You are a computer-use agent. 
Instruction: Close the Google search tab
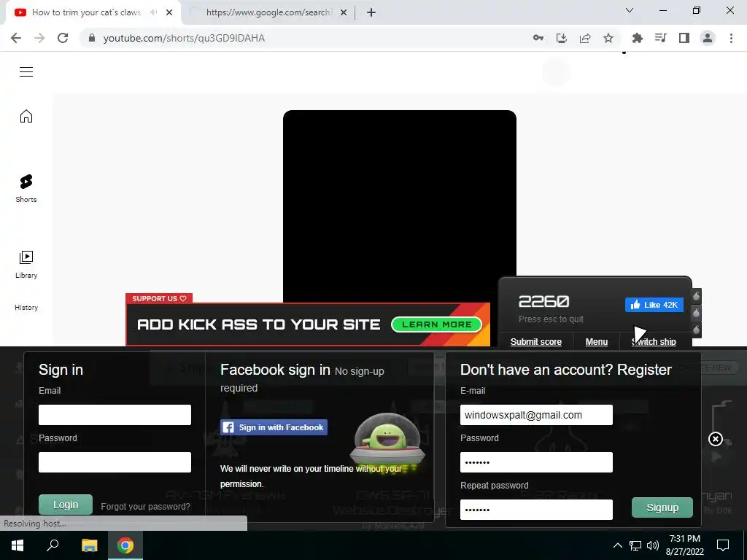point(344,12)
